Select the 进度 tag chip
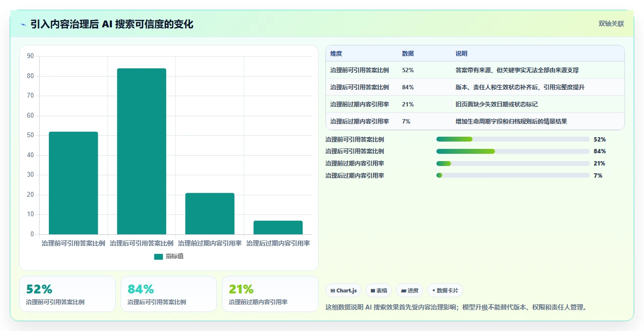Screen dimensions: 644x331 [x=409, y=290]
